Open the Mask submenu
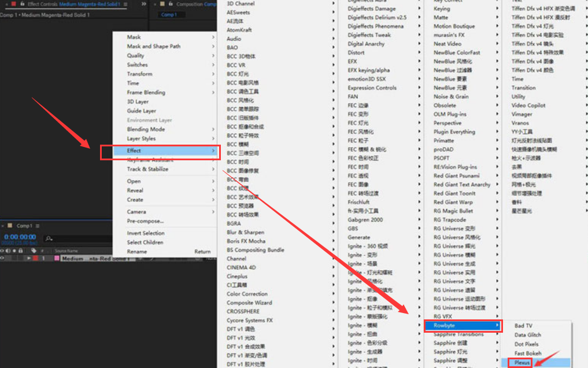 165,37
